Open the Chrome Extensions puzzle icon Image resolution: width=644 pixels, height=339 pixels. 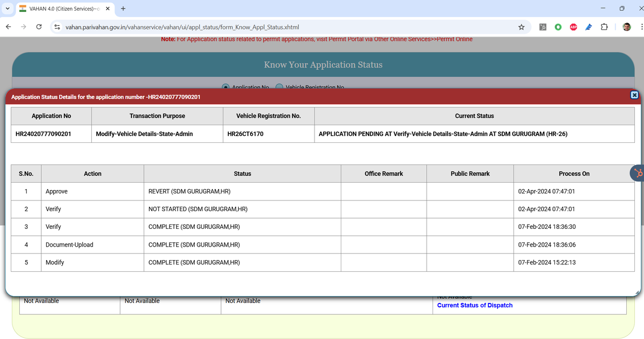click(604, 27)
